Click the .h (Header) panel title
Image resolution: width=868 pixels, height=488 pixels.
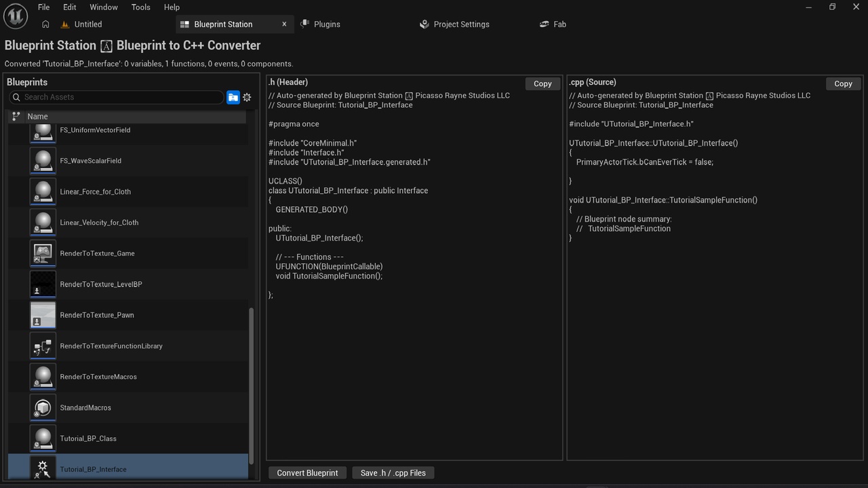click(288, 82)
